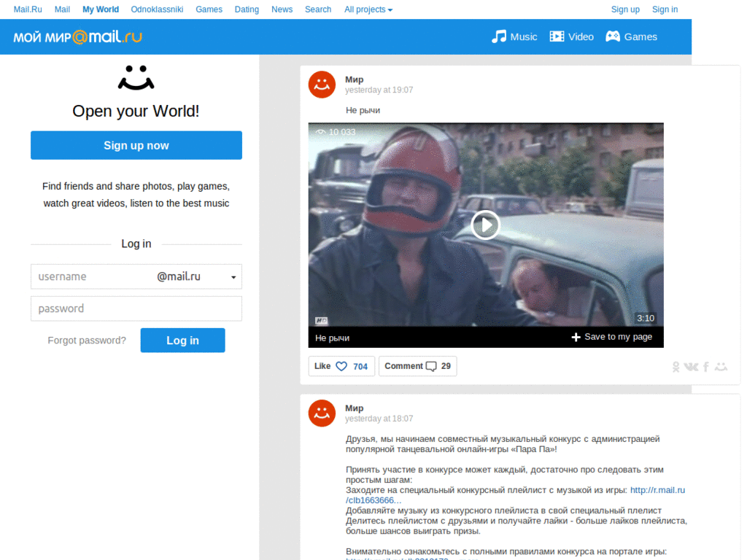Select News in the top navigation bar
Image resolution: width=747 pixels, height=560 pixels.
[x=282, y=9]
